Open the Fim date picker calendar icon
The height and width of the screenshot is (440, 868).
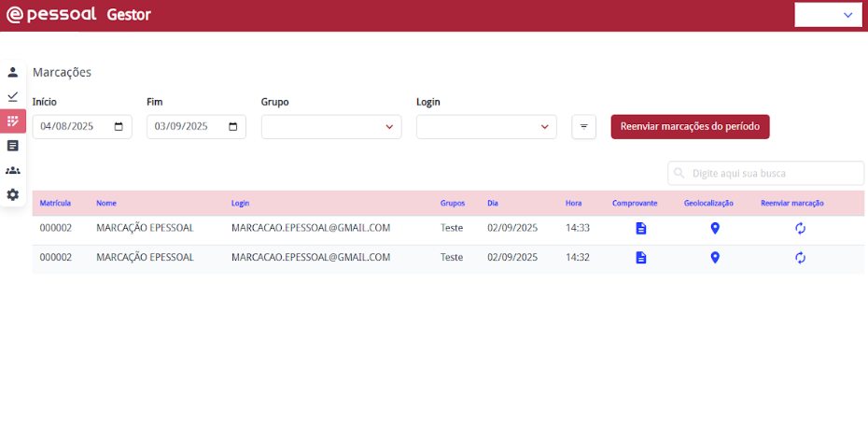coord(232,127)
